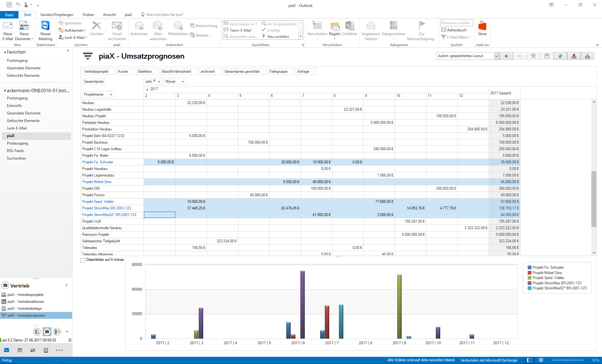Click the 5.000.000,00 € cell for Parkplatz Neubau
The height and width of the screenshot is (364, 602).
point(379,123)
